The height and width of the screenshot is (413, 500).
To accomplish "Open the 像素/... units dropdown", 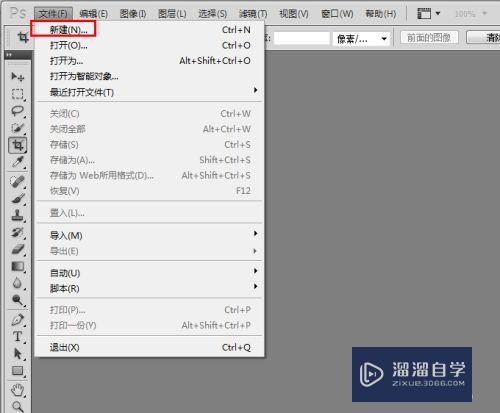I will click(x=361, y=39).
